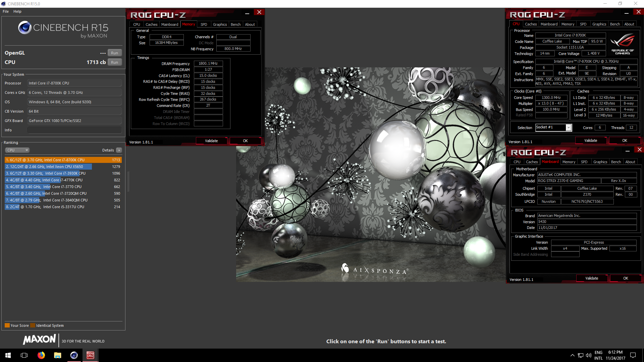Click the Core Voltage value 1.408 V
This screenshot has height=362, width=644.
593,53
